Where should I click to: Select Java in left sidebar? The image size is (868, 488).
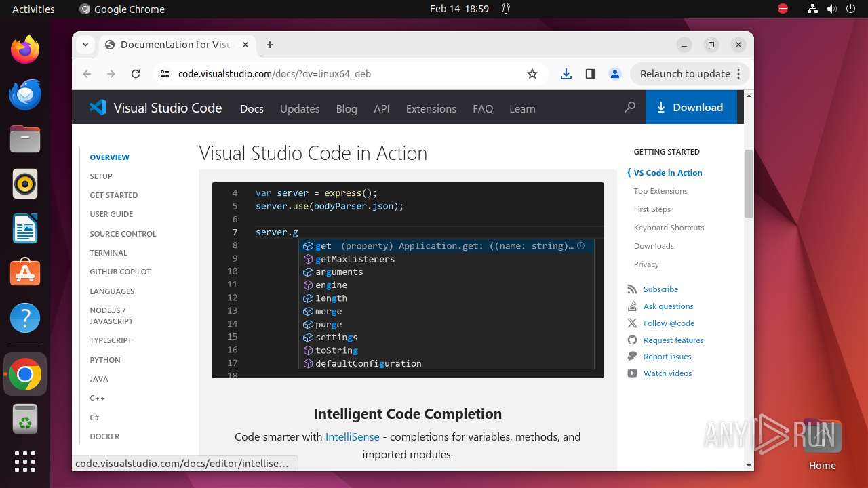pyautogui.click(x=99, y=379)
